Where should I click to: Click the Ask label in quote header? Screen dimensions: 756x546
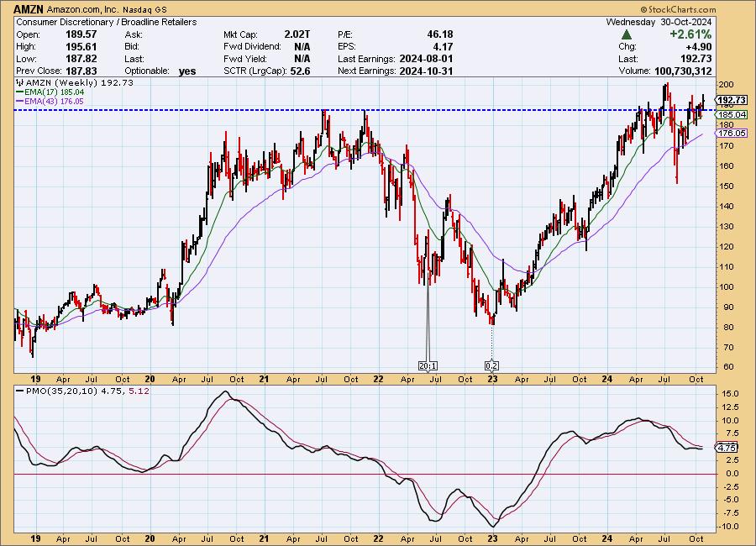coord(133,34)
